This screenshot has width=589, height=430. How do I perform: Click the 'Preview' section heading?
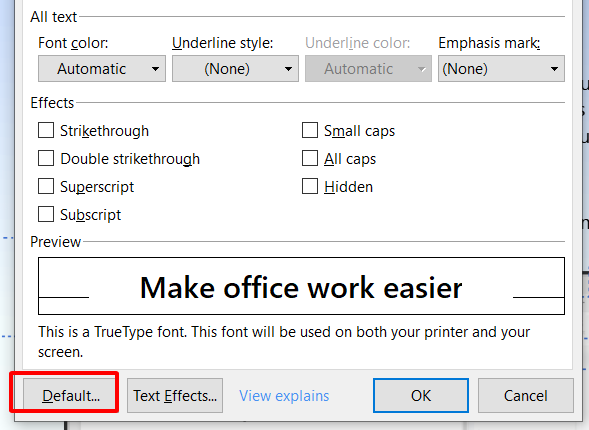pos(56,242)
